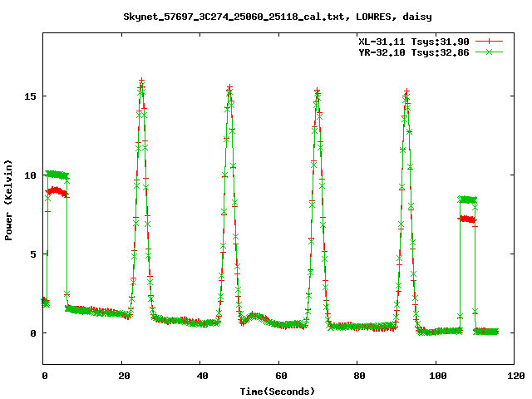Viewport: 532px width, 399px height.
Task: Click the small bump in the baseline near 54 seconds
Action: 255,318
